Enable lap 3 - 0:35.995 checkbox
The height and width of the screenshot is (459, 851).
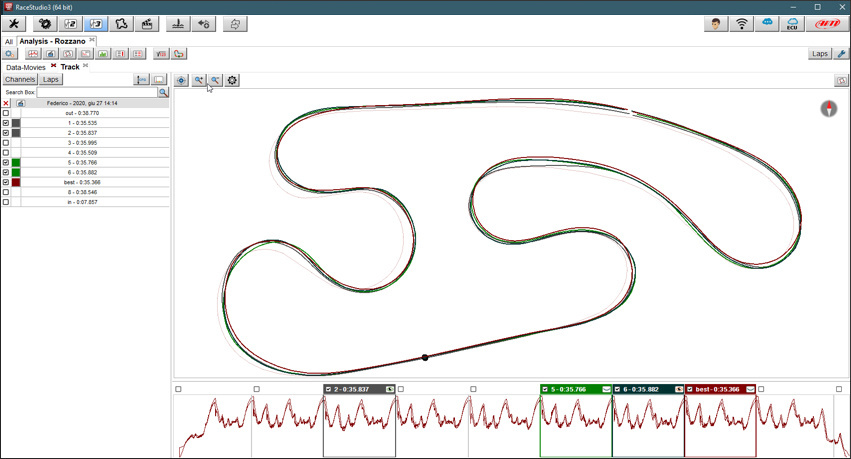coord(6,143)
